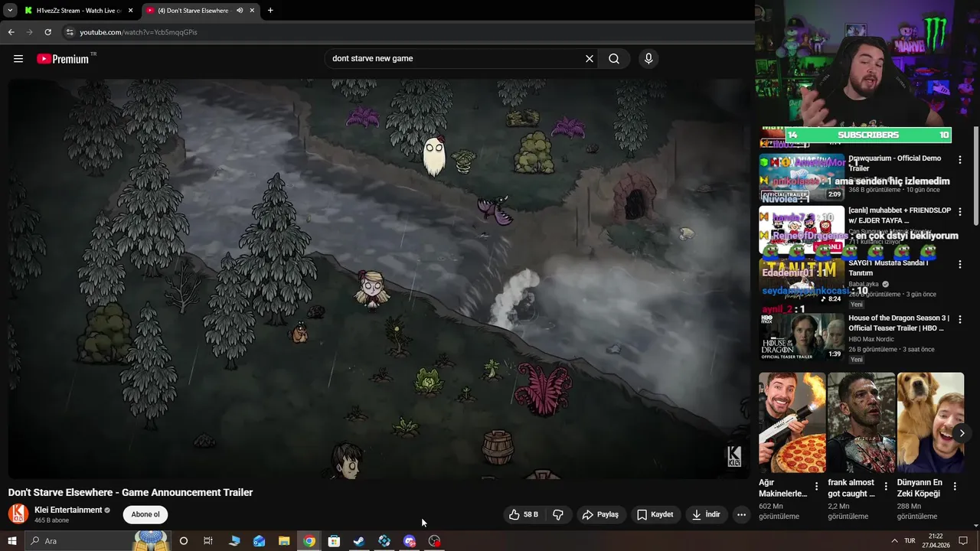
Task: Open Cortana circle on taskbar
Action: 184,541
